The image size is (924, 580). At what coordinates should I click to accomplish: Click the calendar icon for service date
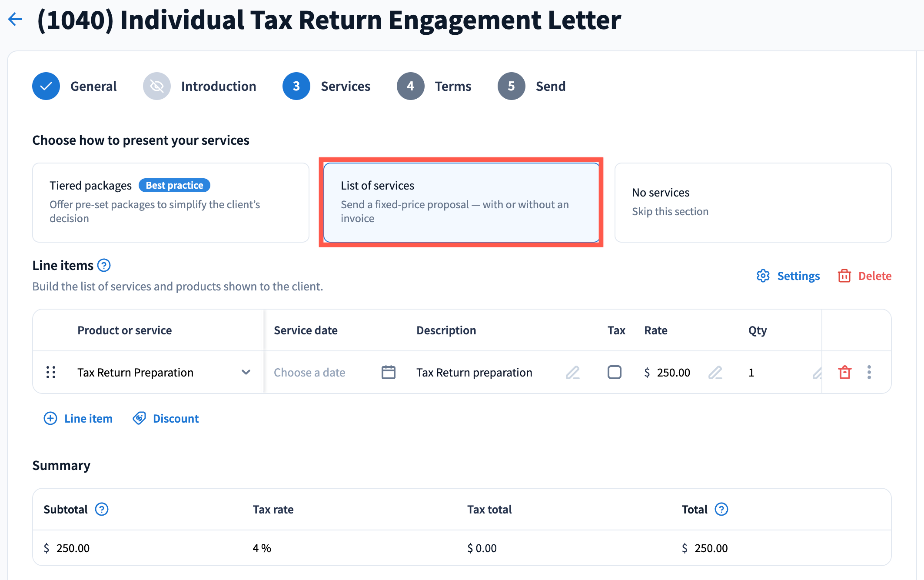click(x=388, y=372)
